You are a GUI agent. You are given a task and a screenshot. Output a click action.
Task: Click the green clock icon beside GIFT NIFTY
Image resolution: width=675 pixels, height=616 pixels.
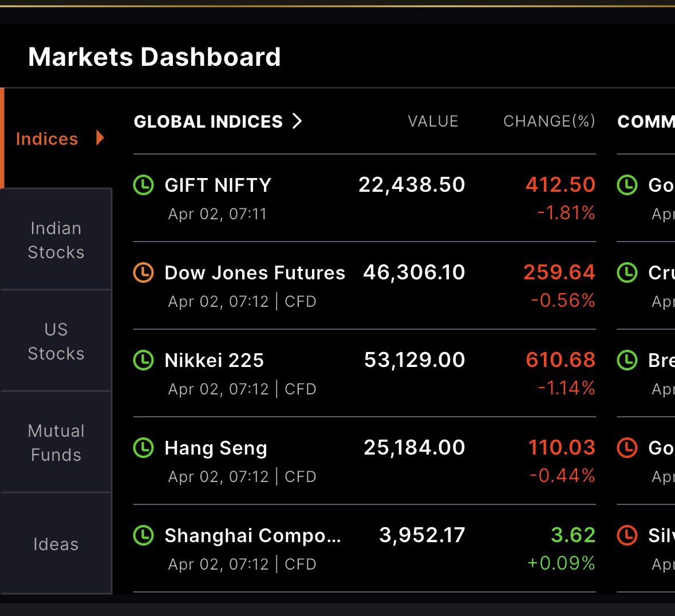click(143, 185)
